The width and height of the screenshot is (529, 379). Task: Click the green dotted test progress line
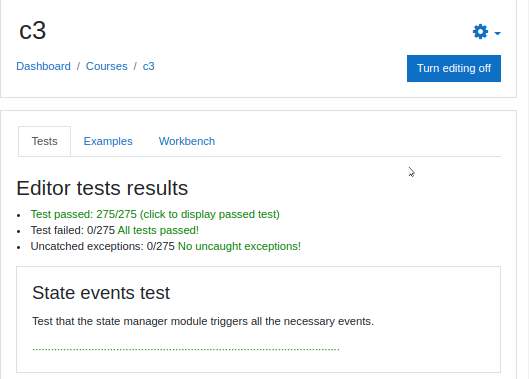click(186, 349)
